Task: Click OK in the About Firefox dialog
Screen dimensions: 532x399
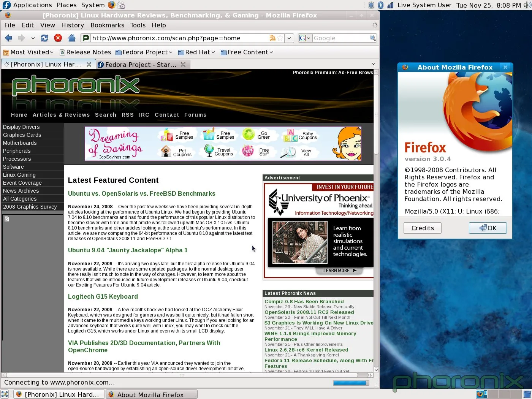Action: pyautogui.click(x=488, y=228)
